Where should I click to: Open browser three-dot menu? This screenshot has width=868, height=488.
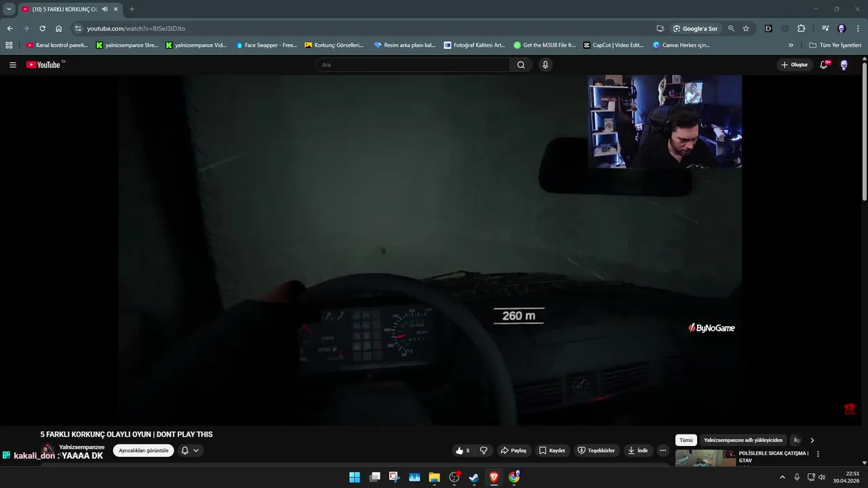pyautogui.click(x=858, y=28)
